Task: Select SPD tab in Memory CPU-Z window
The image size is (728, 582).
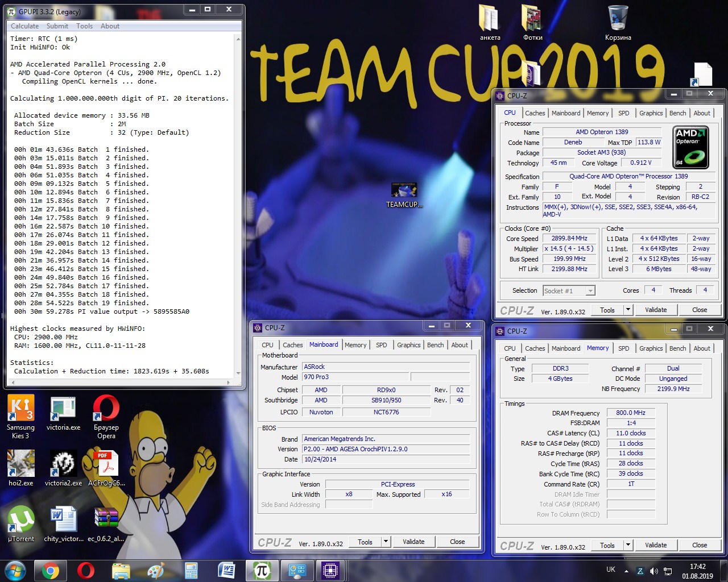Action: point(624,348)
